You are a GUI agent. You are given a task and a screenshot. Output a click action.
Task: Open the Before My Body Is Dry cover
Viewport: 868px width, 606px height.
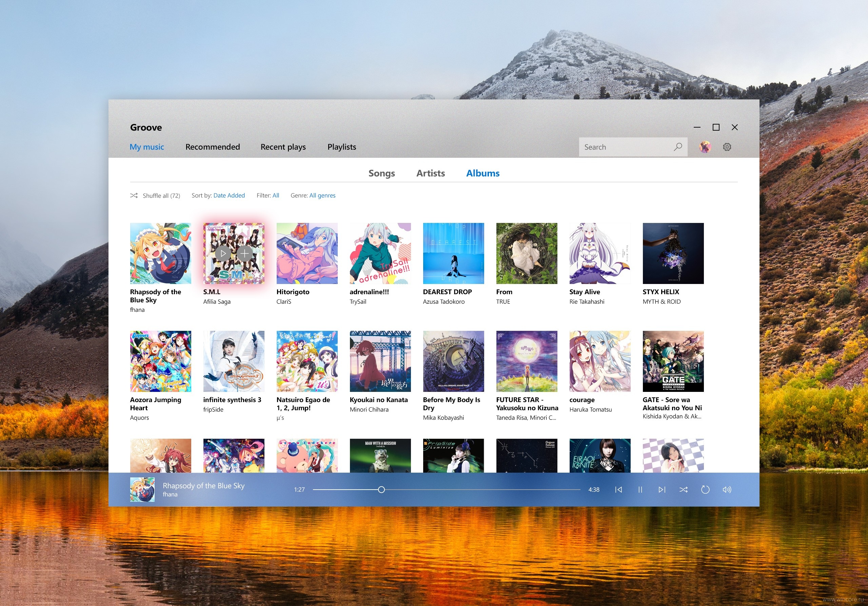tap(453, 361)
